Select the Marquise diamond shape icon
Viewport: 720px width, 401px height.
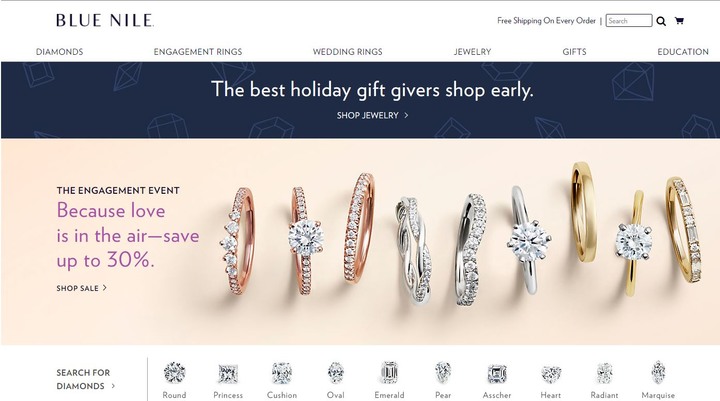click(x=658, y=372)
